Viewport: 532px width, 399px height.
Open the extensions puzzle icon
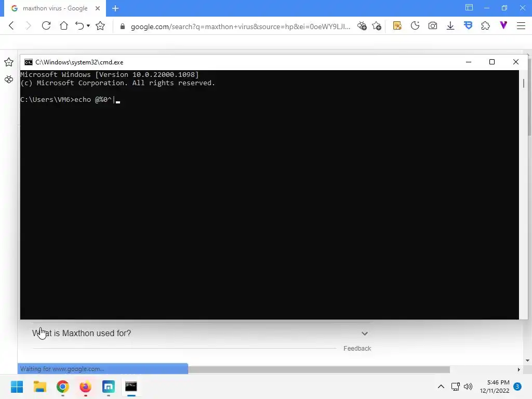point(486,26)
